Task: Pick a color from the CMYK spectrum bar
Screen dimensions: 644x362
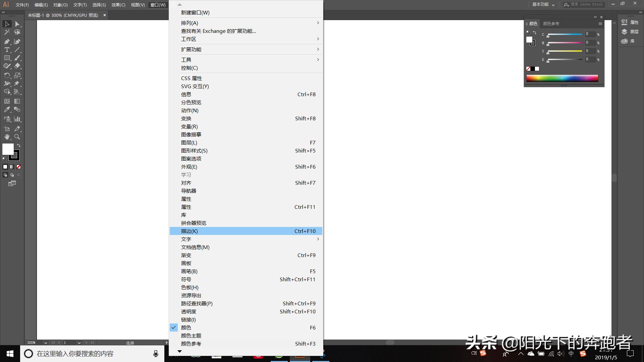Action: [x=562, y=78]
